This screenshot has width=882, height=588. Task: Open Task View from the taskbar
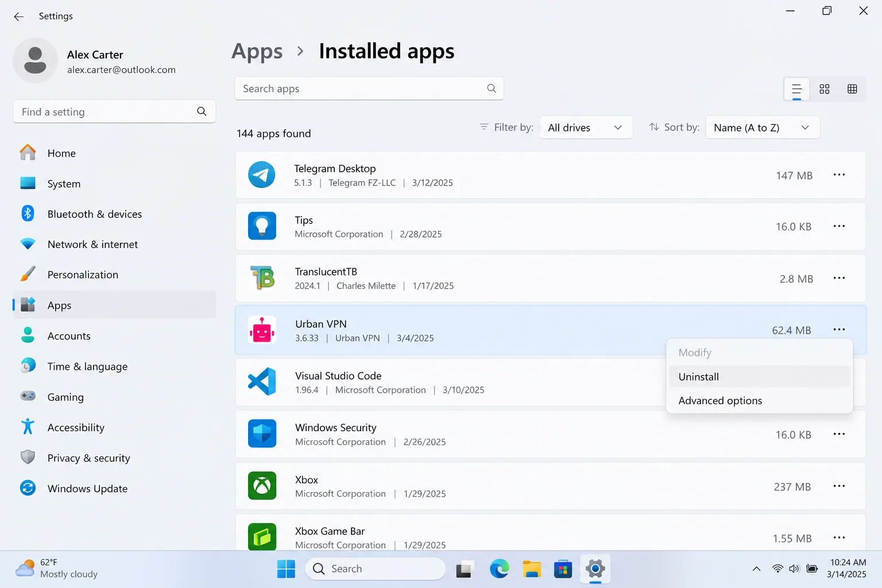pos(465,569)
